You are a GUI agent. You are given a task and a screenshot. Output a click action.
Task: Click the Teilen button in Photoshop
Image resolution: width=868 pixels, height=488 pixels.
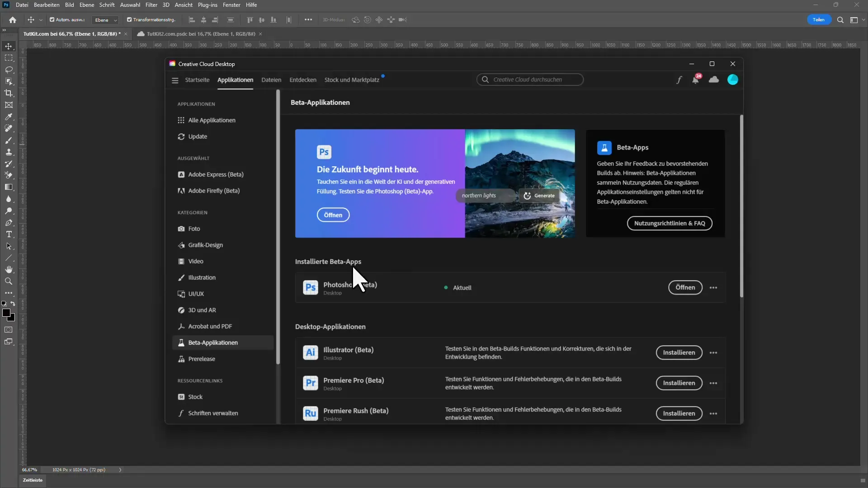pyautogui.click(x=819, y=20)
